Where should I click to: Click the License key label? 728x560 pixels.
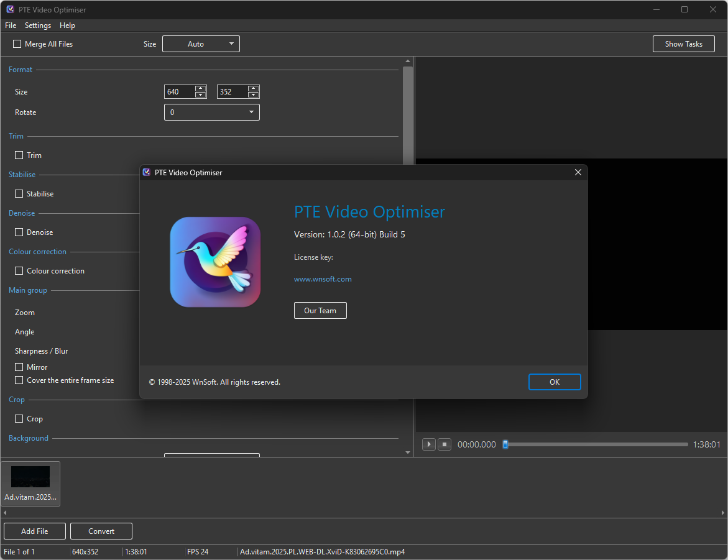coord(313,257)
